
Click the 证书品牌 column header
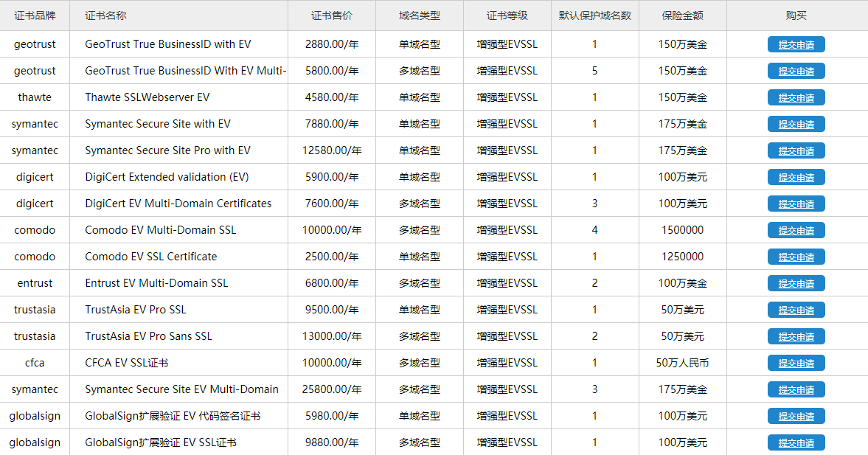35,15
